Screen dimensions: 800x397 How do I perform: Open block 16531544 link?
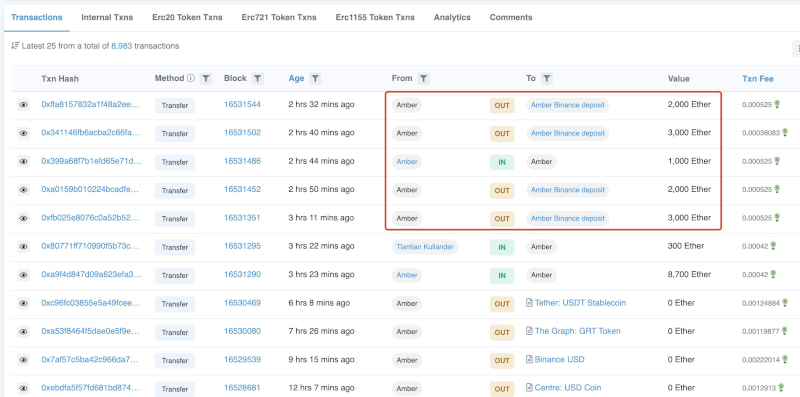(242, 104)
